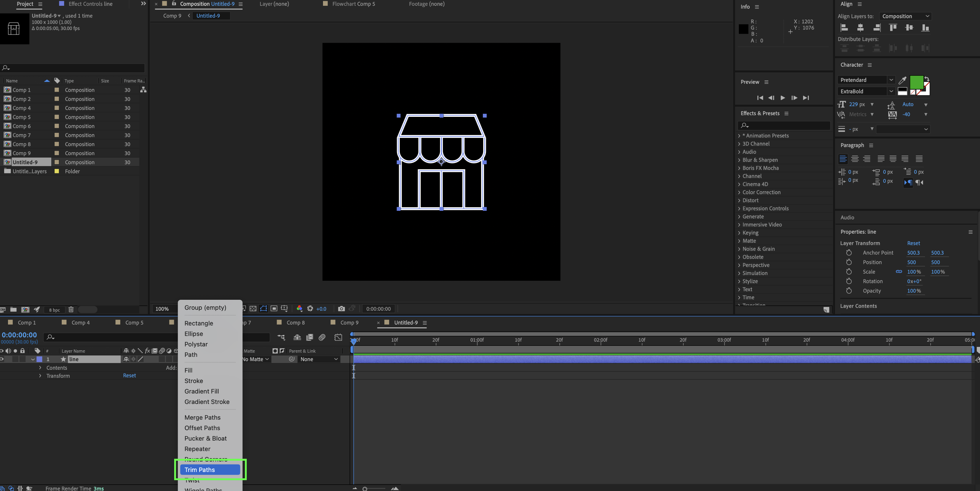Hide the line layer with the eye toggle
Viewport: 980px width, 491px height.
(x=2, y=359)
